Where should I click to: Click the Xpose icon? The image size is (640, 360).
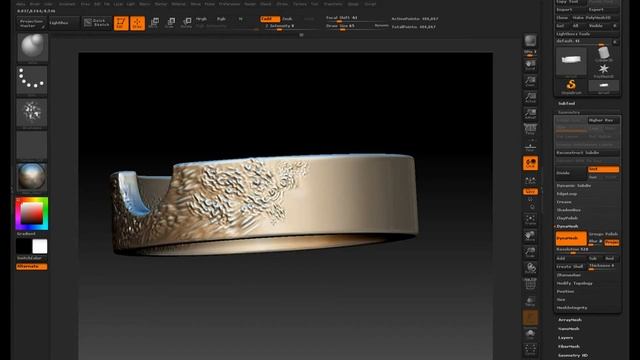tap(530, 350)
